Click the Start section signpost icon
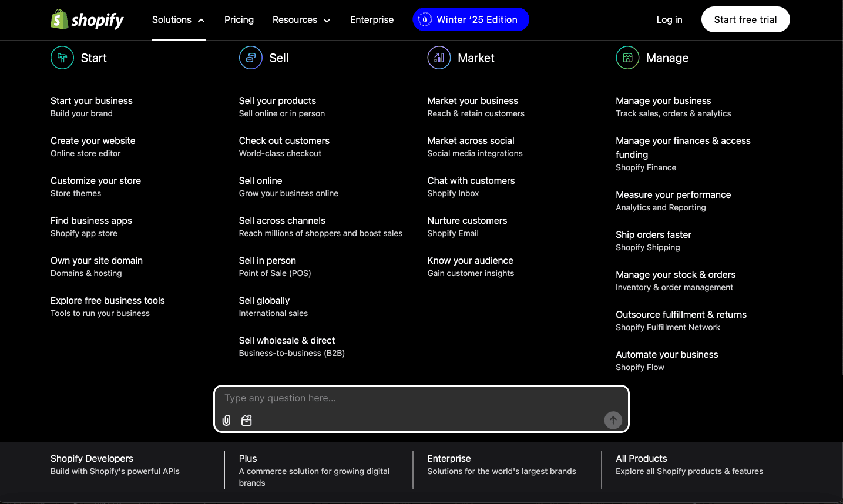The height and width of the screenshot is (504, 843). tap(62, 58)
